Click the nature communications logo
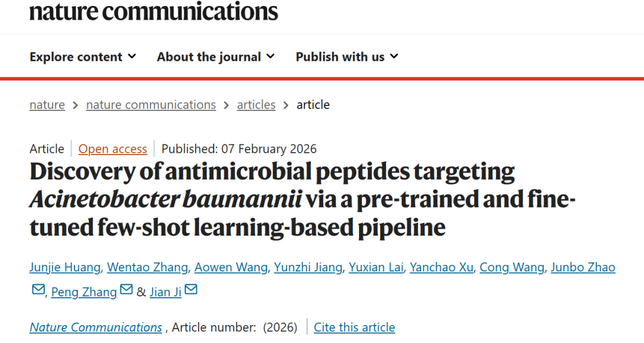This screenshot has width=644, height=343. tap(154, 11)
